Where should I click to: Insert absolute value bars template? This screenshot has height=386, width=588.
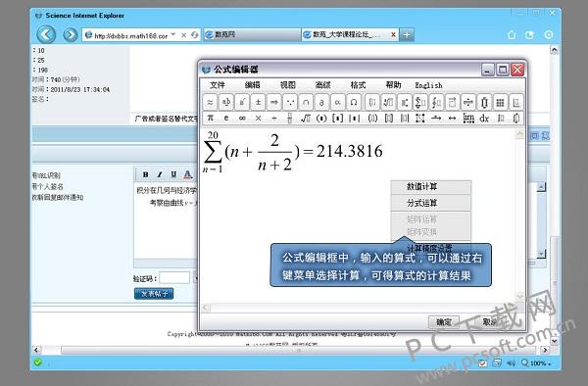point(354,118)
